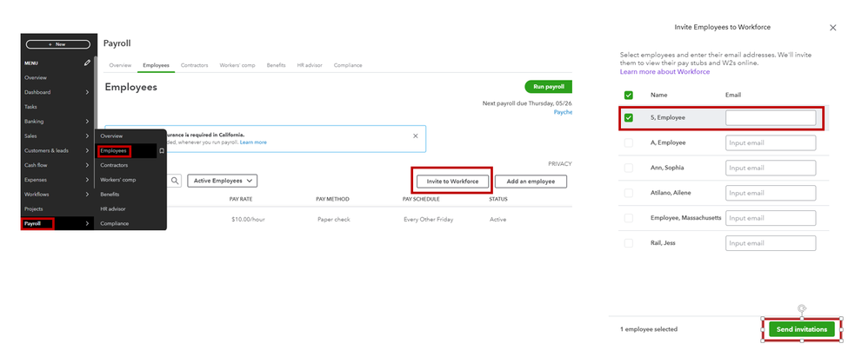Screen dimensions: 868x357
Task: Check the Rail, Jess checkbox
Action: (x=628, y=243)
